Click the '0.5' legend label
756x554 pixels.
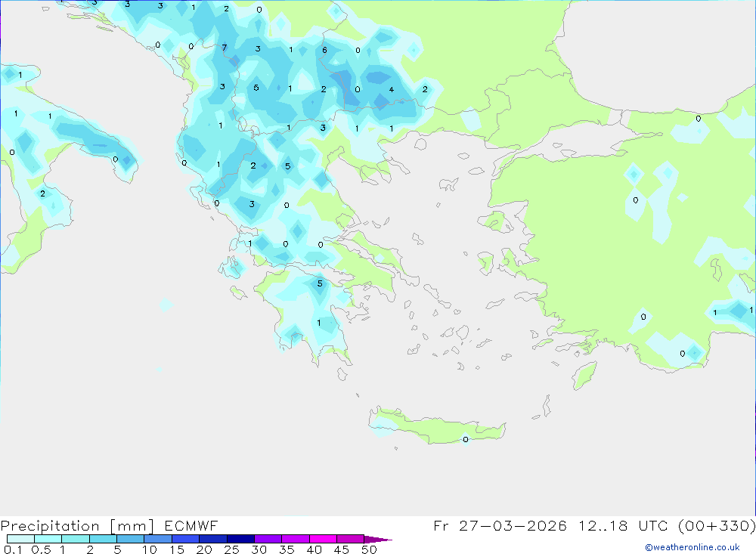coord(41,549)
